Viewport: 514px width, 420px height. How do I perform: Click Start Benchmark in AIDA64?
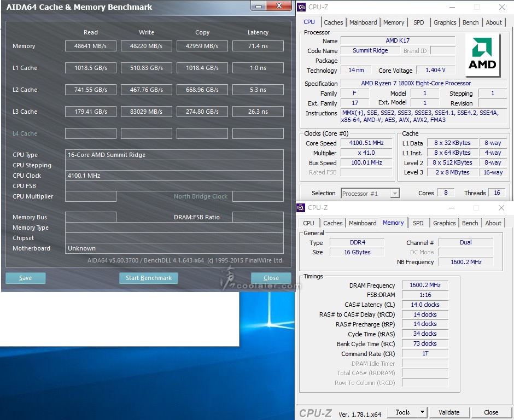[x=149, y=278]
